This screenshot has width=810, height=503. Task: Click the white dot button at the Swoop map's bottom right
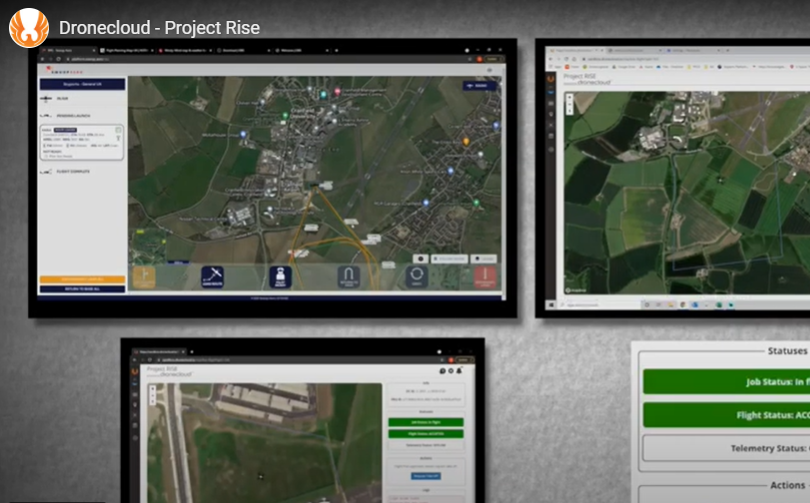[420, 259]
